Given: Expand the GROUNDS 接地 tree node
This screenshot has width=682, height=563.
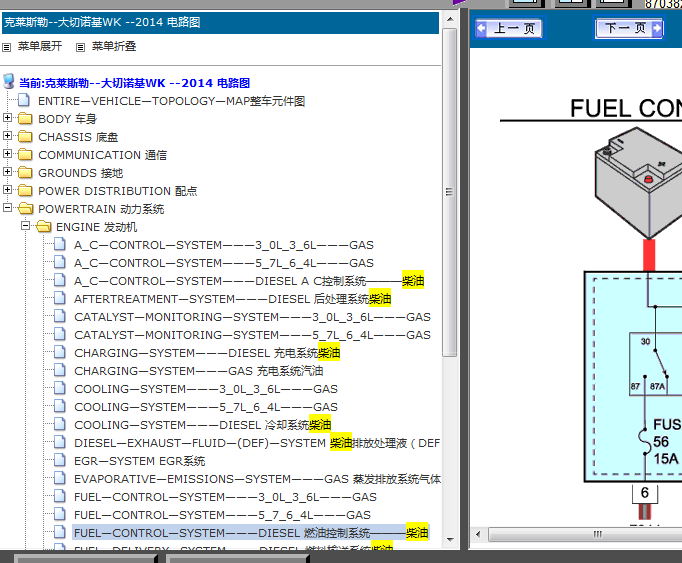Looking at the screenshot, I should (x=7, y=171).
